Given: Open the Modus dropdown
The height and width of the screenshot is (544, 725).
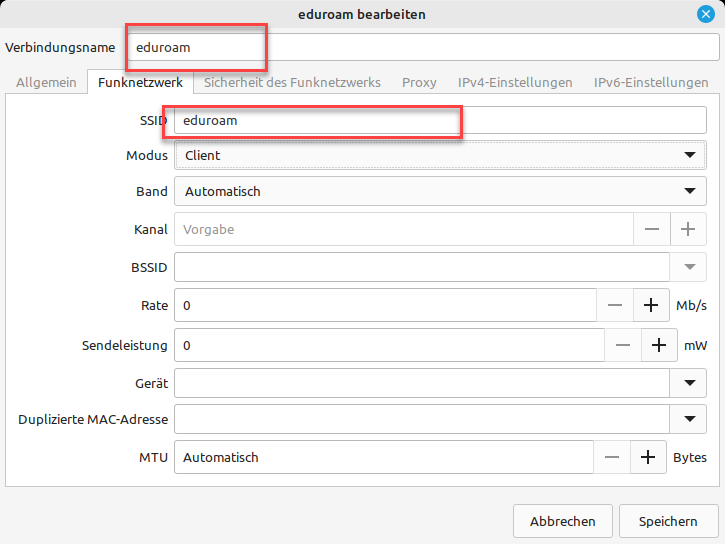Looking at the screenshot, I should pyautogui.click(x=440, y=155).
